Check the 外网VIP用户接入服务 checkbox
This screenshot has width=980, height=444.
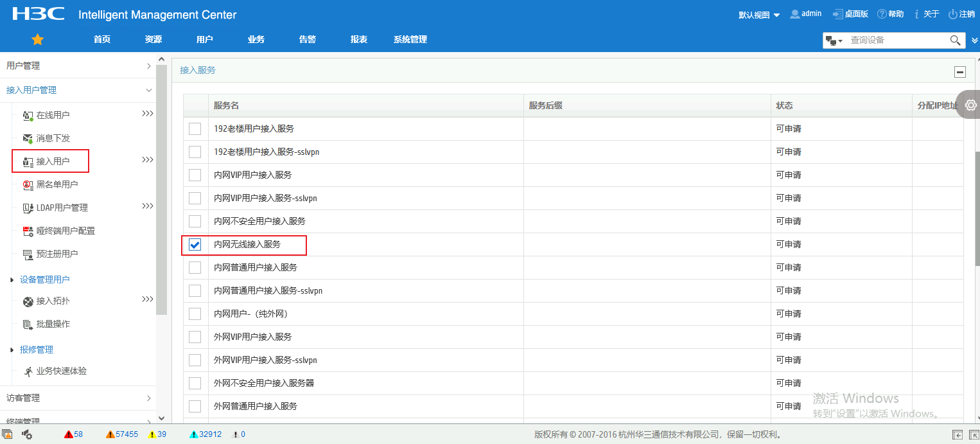click(195, 337)
